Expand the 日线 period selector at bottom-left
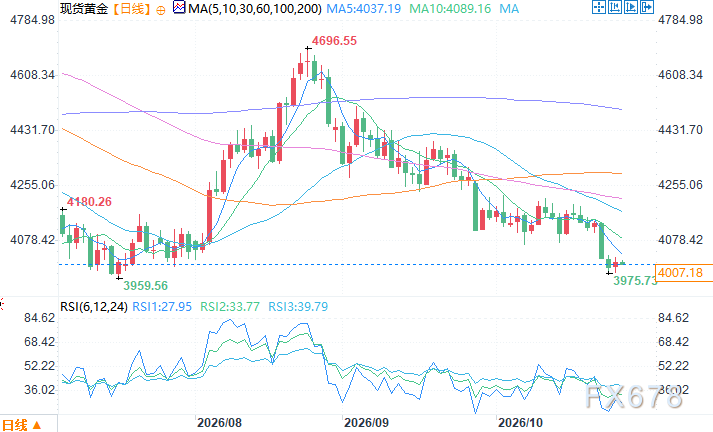The image size is (713, 432). coord(22,425)
